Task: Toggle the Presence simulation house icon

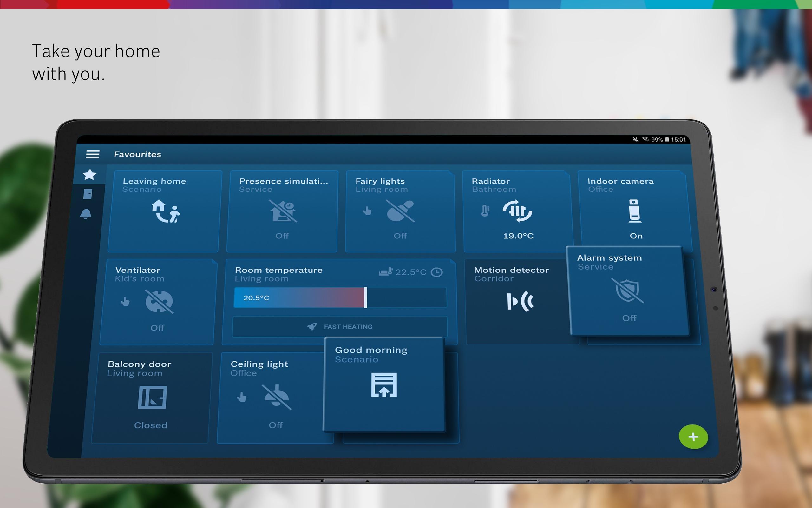Action: (283, 211)
